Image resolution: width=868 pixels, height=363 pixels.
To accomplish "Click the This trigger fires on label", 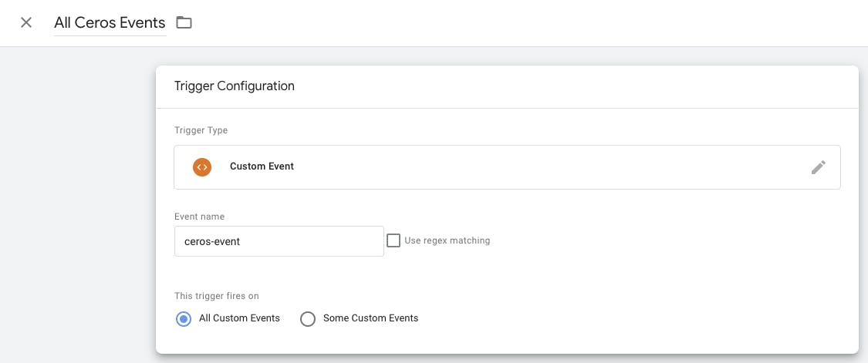I will [x=215, y=295].
